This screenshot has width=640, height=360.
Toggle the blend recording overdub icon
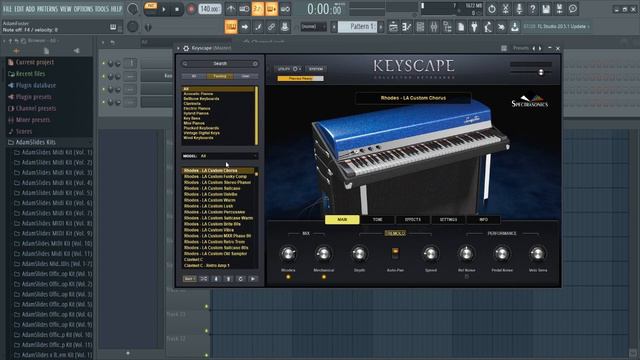[x=271, y=9]
